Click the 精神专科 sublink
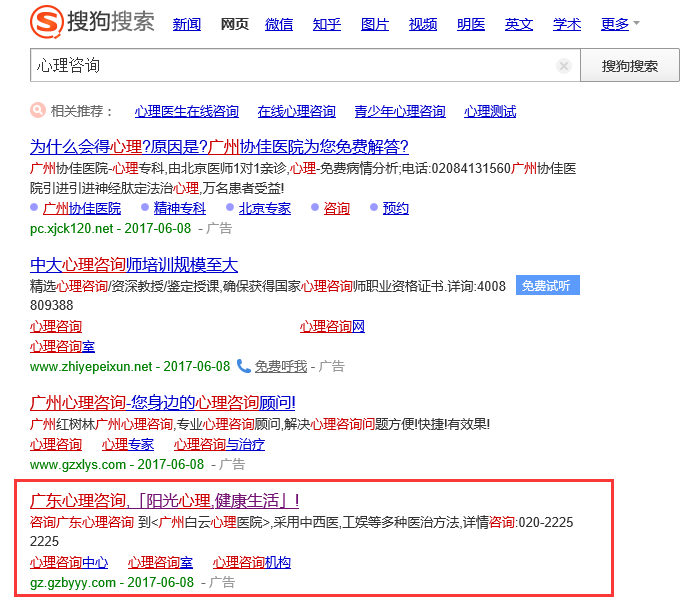697x599 pixels. pyautogui.click(x=180, y=208)
